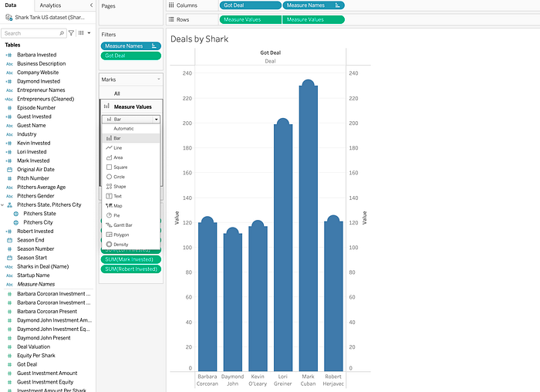The image size is (540, 392).
Task: Choose the Map mark type icon
Action: 110,205
